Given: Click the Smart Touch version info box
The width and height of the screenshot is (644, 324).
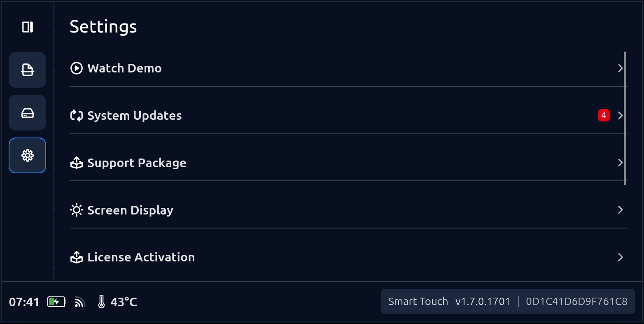Looking at the screenshot, I should [x=508, y=302].
